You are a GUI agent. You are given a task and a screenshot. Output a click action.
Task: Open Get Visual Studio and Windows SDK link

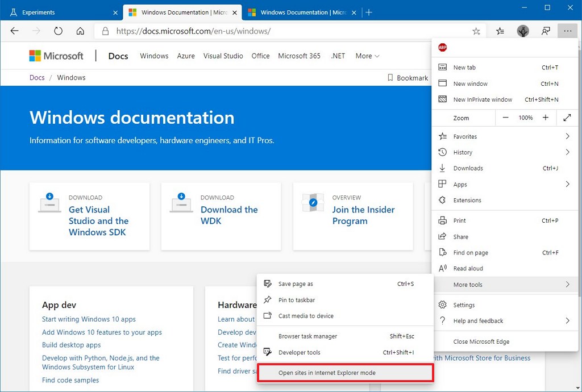click(x=98, y=221)
